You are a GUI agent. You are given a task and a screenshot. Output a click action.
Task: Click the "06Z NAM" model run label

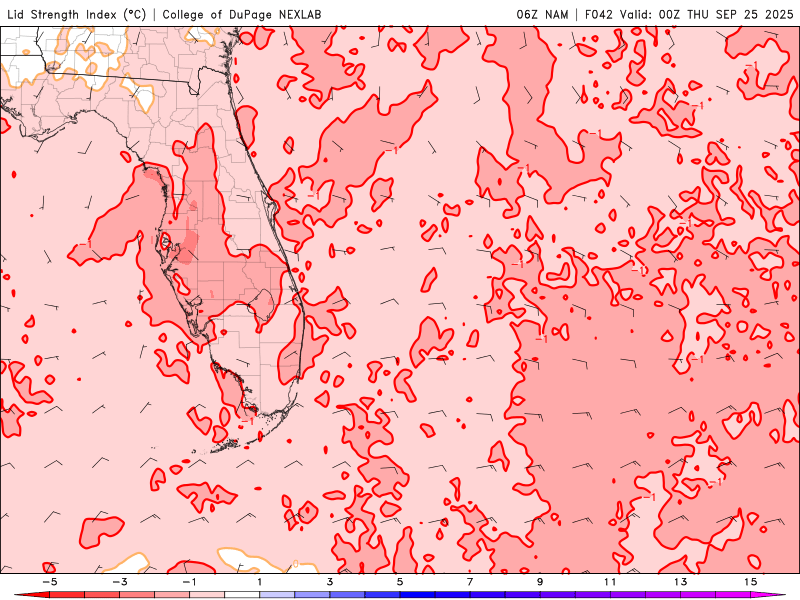[542, 15]
